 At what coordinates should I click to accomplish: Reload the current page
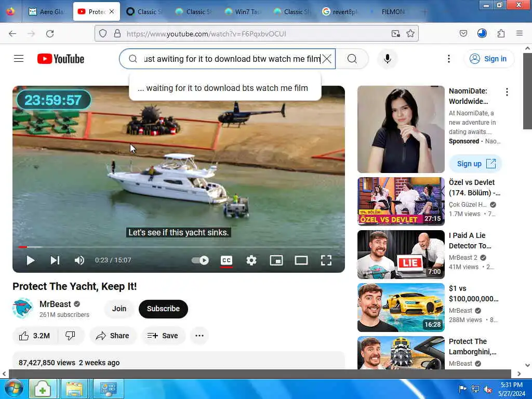pos(50,33)
